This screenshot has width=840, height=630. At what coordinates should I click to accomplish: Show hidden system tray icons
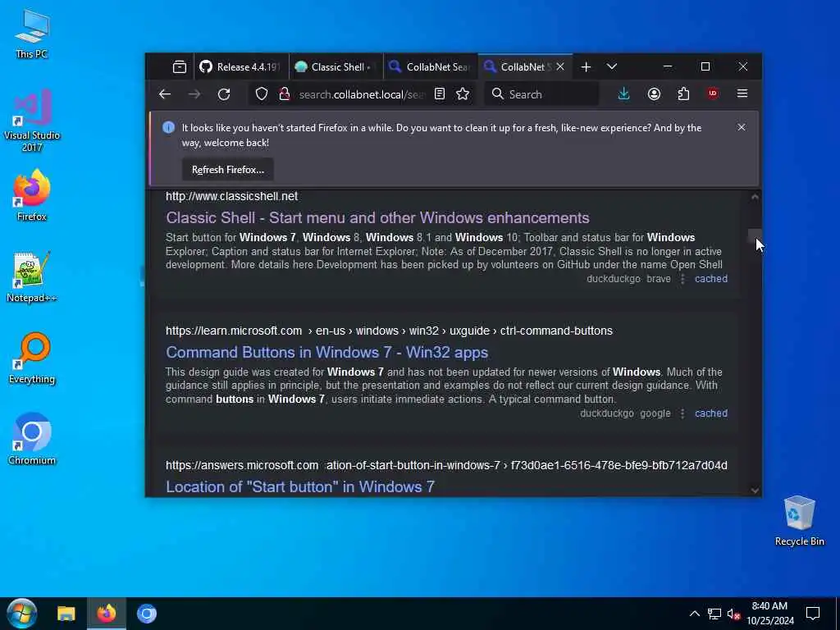(694, 614)
